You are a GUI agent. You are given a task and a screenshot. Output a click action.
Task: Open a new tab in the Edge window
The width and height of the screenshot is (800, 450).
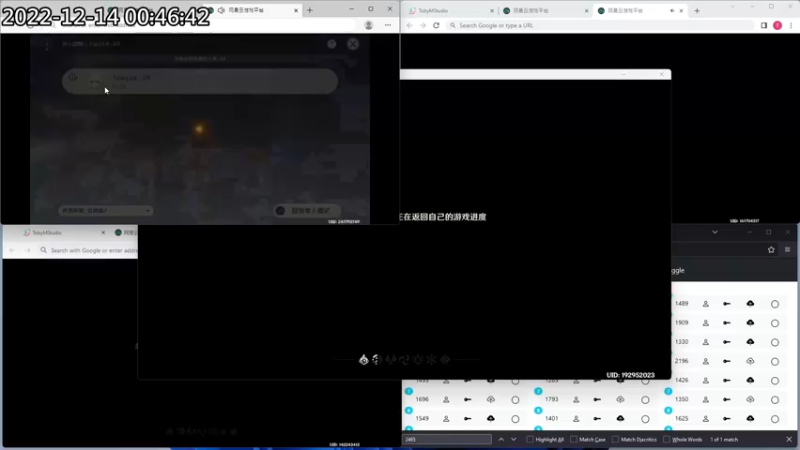click(x=310, y=10)
